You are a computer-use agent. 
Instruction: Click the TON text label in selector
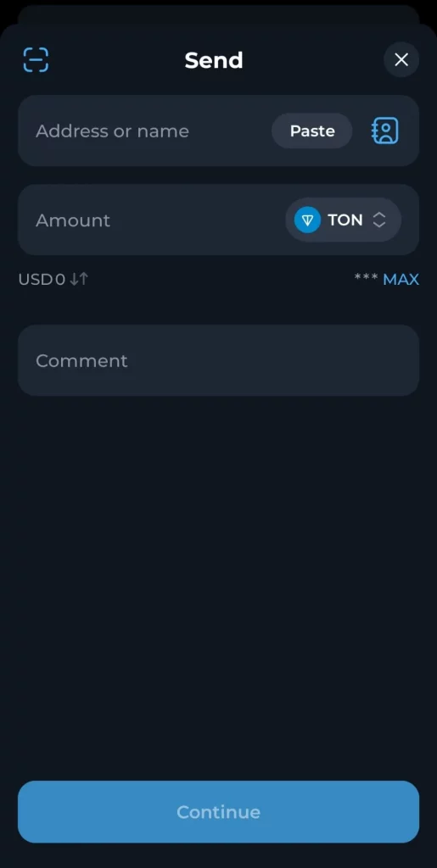coord(345,220)
